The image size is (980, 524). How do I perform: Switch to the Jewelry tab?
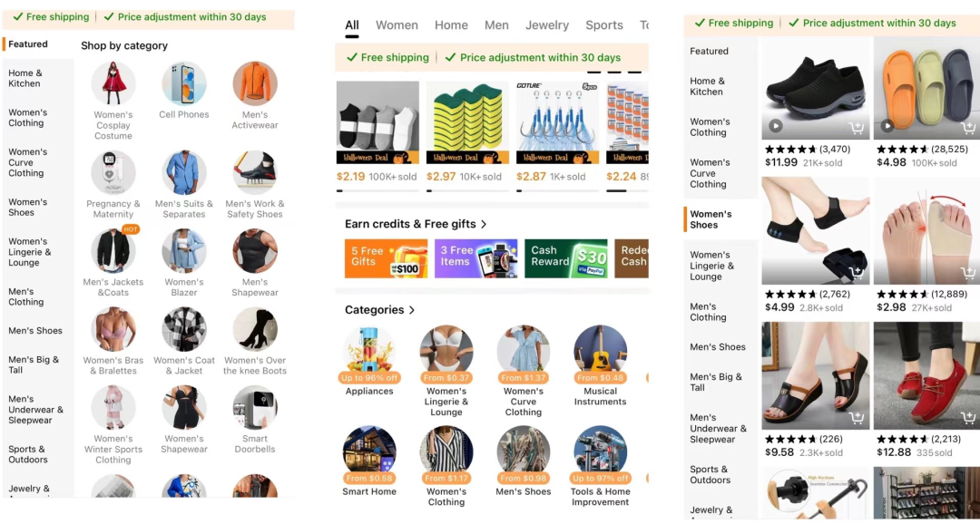pos(547,25)
